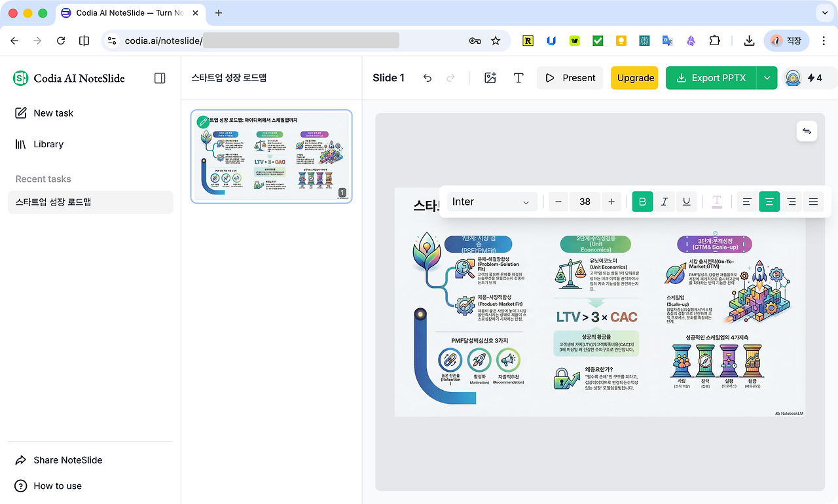Screen dimensions: 838x504
Task: Select the 성공의 황금률 heading on the slide
Action: [595, 336]
